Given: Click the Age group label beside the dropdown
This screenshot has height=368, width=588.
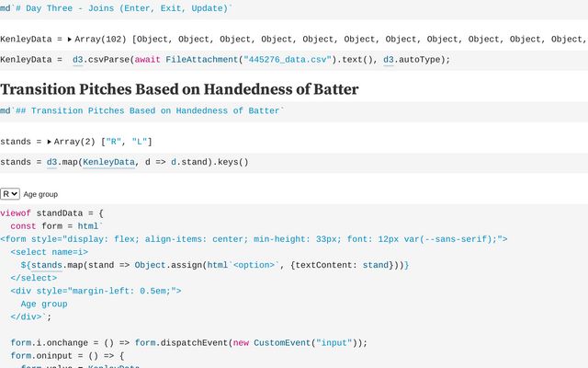Looking at the screenshot, I should tap(40, 195).
